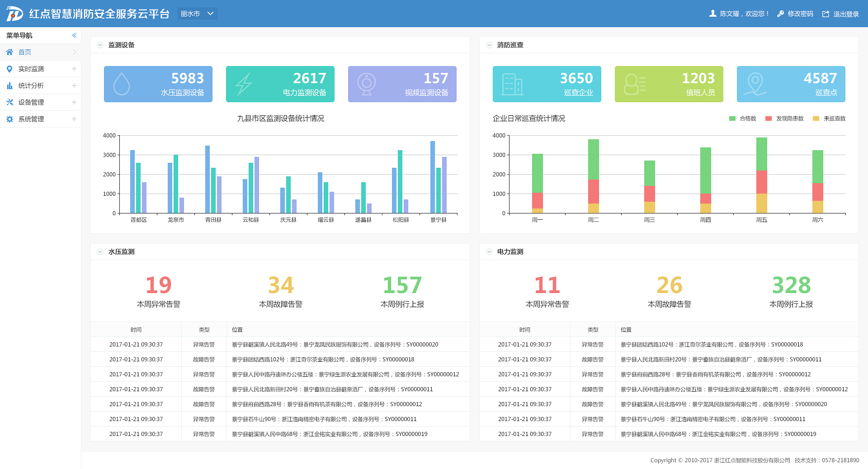868x469 pixels.
Task: Click the platform logo icon
Action: pos(14,14)
